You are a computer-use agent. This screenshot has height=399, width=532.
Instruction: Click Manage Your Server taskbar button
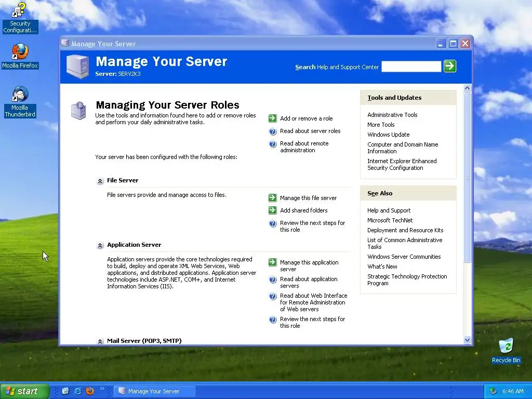point(154,391)
